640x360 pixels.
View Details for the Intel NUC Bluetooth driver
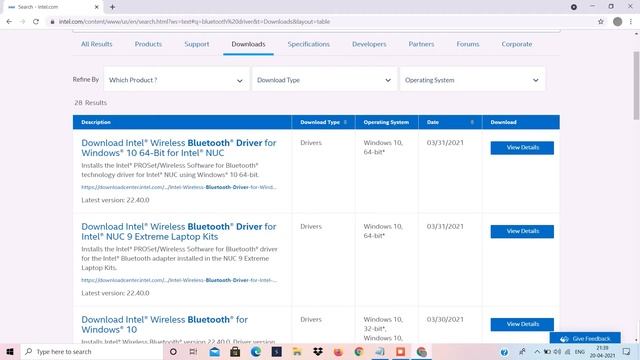(522, 148)
